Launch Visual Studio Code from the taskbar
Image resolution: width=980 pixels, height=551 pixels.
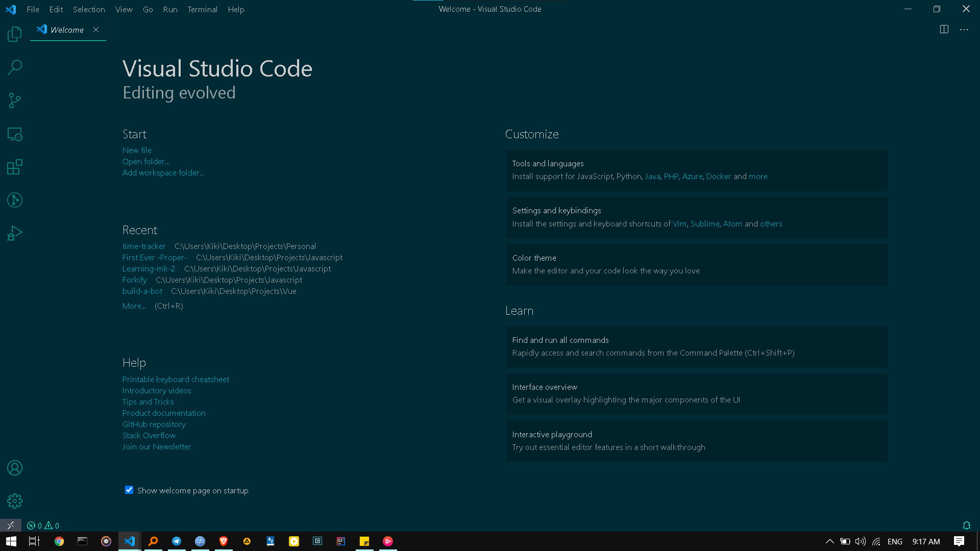click(x=129, y=541)
